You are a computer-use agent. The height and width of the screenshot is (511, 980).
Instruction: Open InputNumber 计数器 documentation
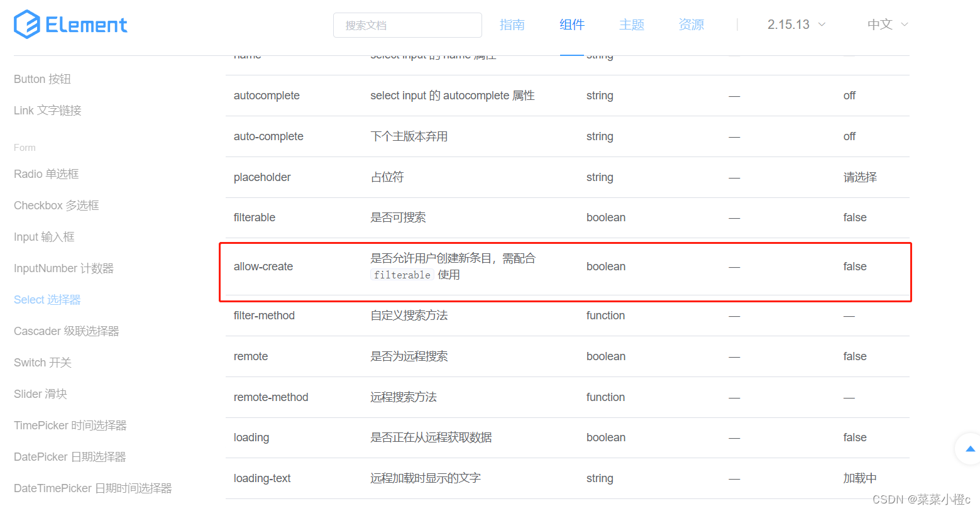click(63, 268)
